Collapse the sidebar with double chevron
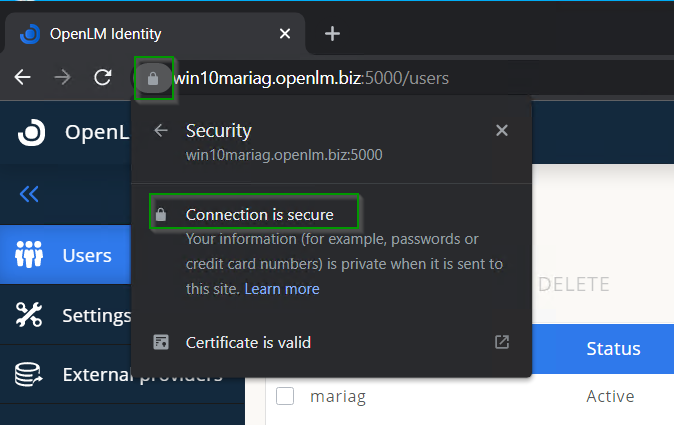 [x=29, y=194]
